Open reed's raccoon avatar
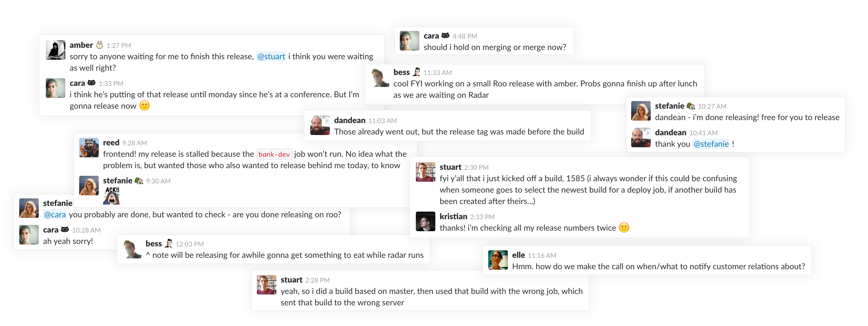The image size is (868, 326). click(x=89, y=148)
